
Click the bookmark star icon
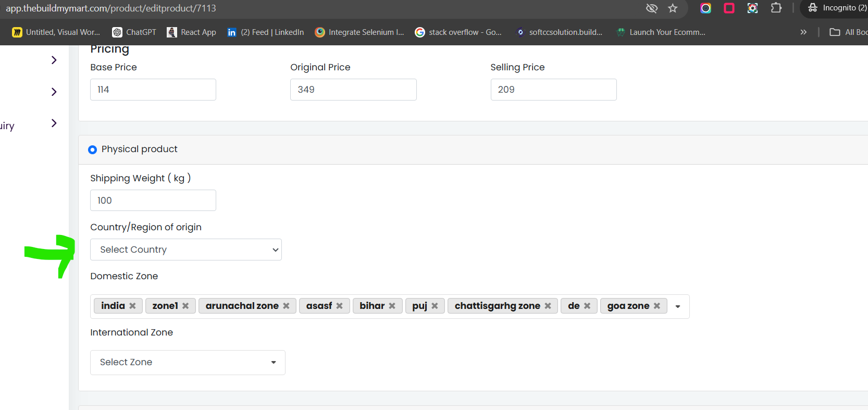click(673, 8)
